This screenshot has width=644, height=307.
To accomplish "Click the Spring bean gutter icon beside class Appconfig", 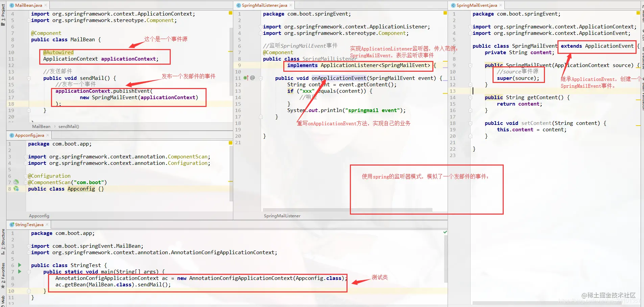I will coord(16,189).
